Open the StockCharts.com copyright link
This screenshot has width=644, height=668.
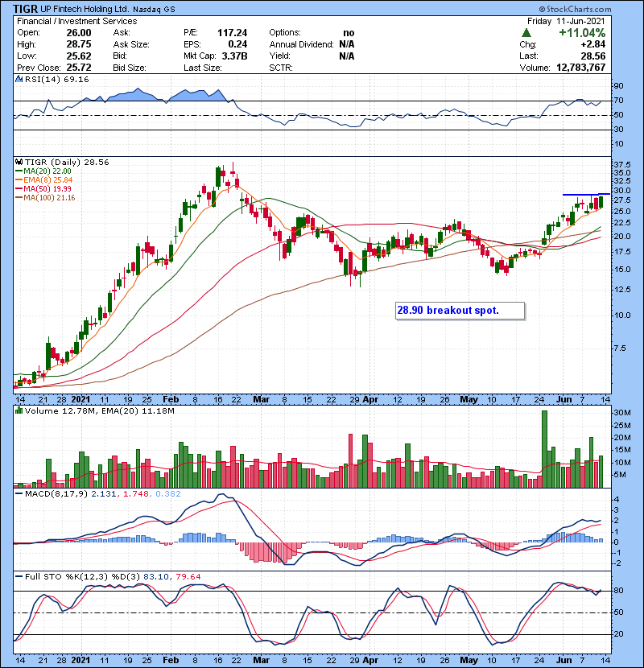(575, 9)
